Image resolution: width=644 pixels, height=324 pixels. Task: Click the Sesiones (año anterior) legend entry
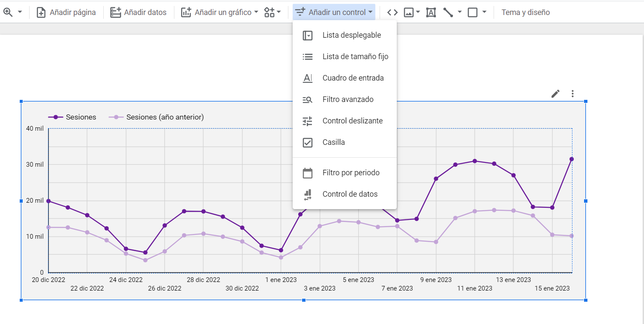(x=165, y=117)
